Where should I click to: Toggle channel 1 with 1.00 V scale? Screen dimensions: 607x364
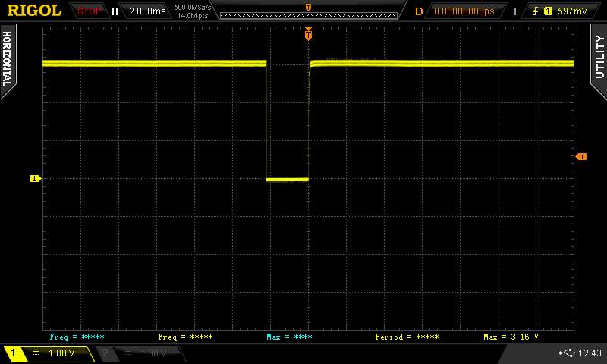coord(49,353)
